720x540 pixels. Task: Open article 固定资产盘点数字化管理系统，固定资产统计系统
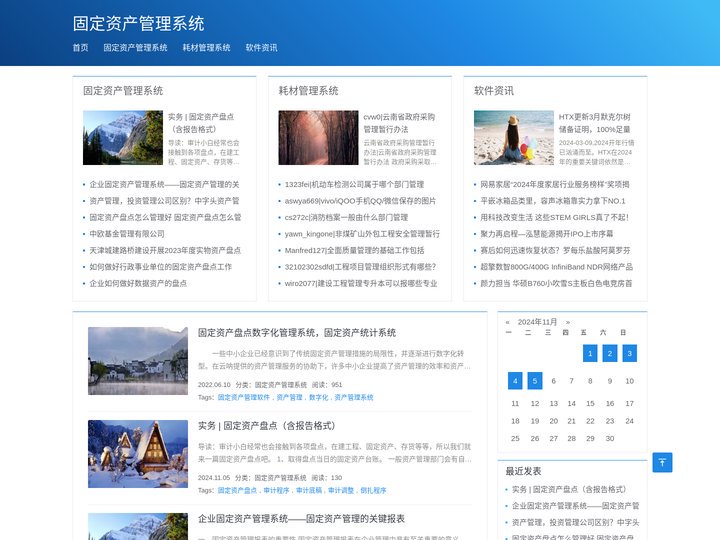click(x=297, y=332)
